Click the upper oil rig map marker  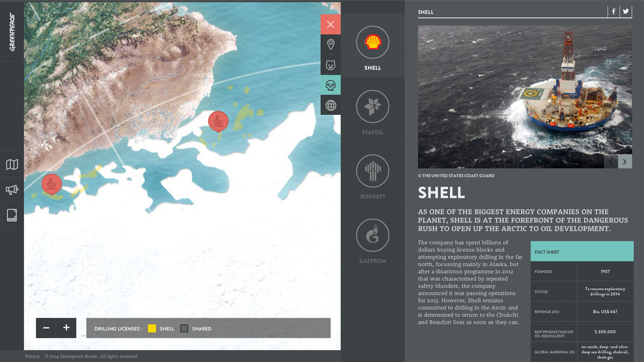click(x=218, y=121)
